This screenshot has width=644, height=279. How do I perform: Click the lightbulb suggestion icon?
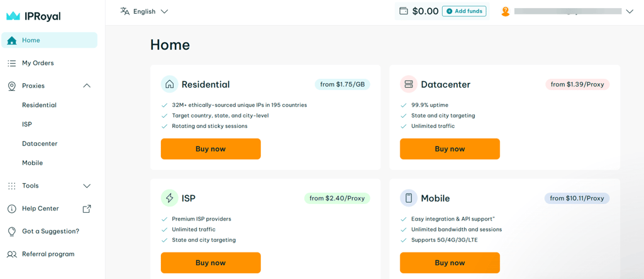pyautogui.click(x=12, y=232)
